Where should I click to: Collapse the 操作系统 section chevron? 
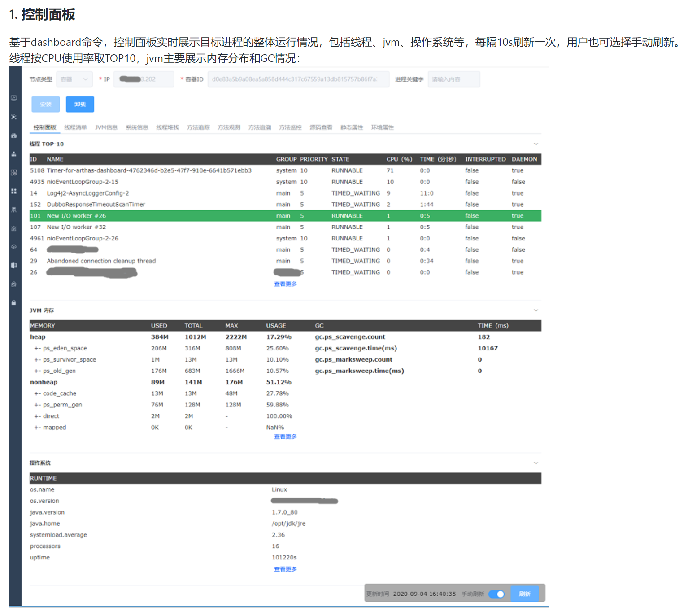pos(536,463)
